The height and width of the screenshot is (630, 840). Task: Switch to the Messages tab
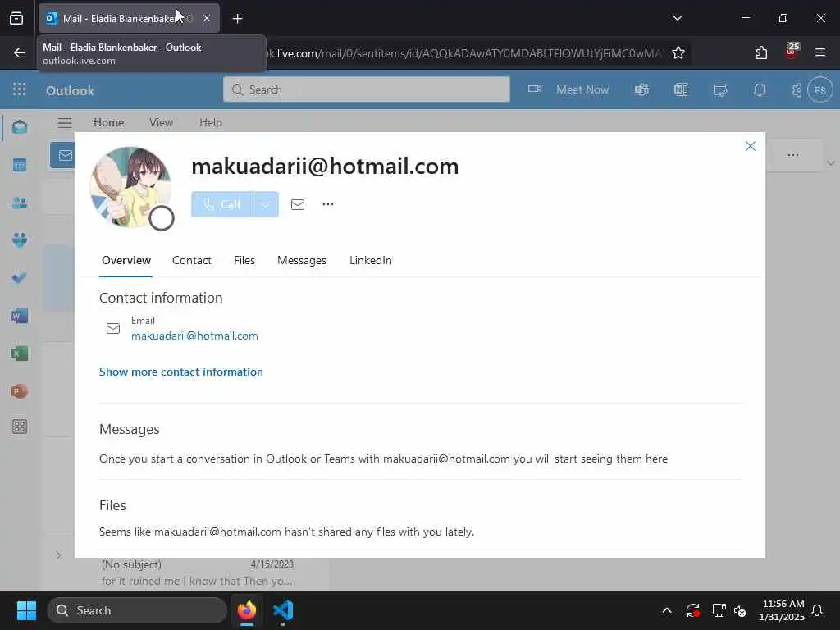coord(302,260)
